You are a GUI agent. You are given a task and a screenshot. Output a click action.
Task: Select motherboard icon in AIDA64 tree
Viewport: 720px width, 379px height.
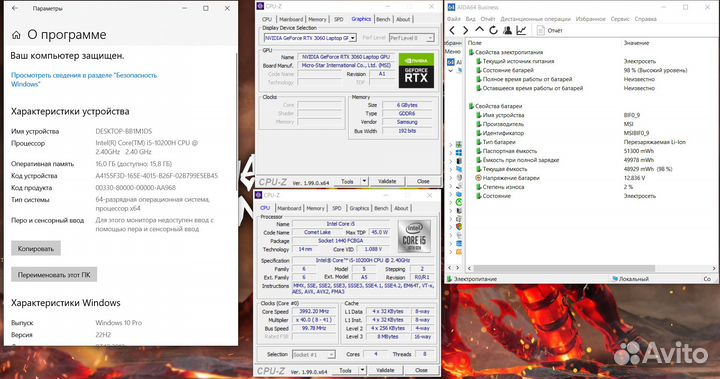point(459,145)
